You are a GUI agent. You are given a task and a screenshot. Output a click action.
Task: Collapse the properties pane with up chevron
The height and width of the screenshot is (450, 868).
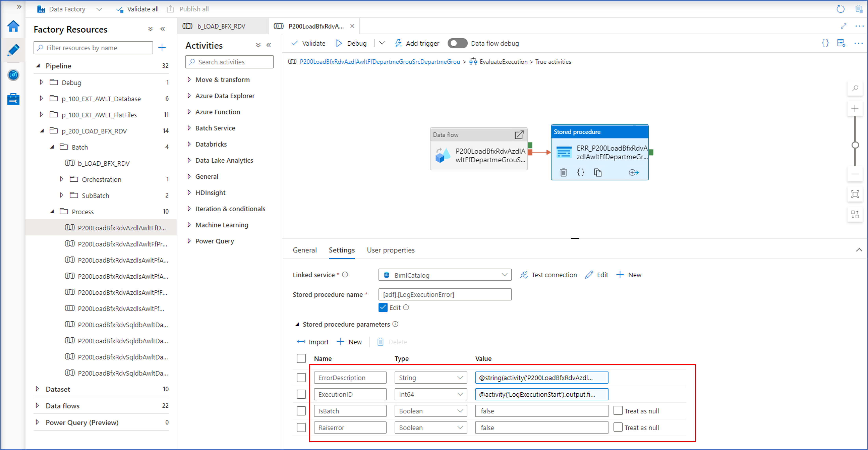click(x=859, y=250)
